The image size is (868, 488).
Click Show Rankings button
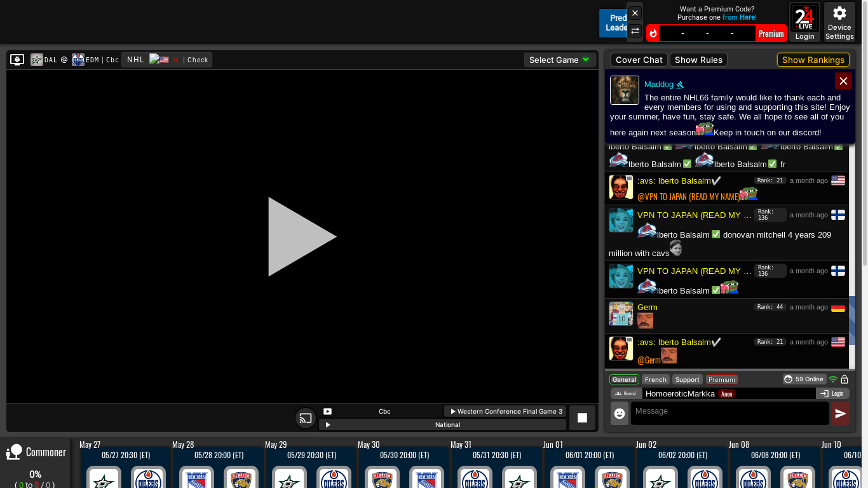click(x=813, y=60)
